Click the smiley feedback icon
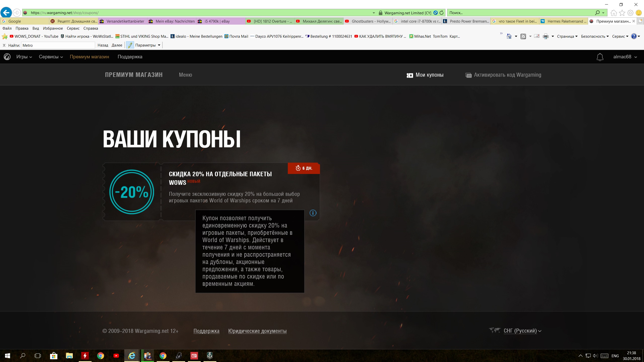Image resolution: width=644 pixels, height=362 pixels. 639,13
